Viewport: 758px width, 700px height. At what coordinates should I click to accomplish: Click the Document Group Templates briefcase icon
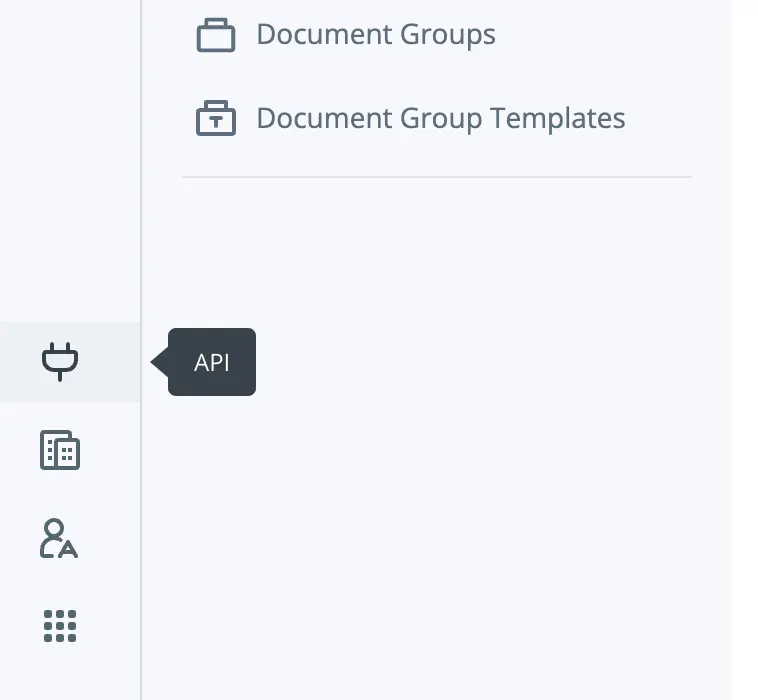[x=215, y=119]
